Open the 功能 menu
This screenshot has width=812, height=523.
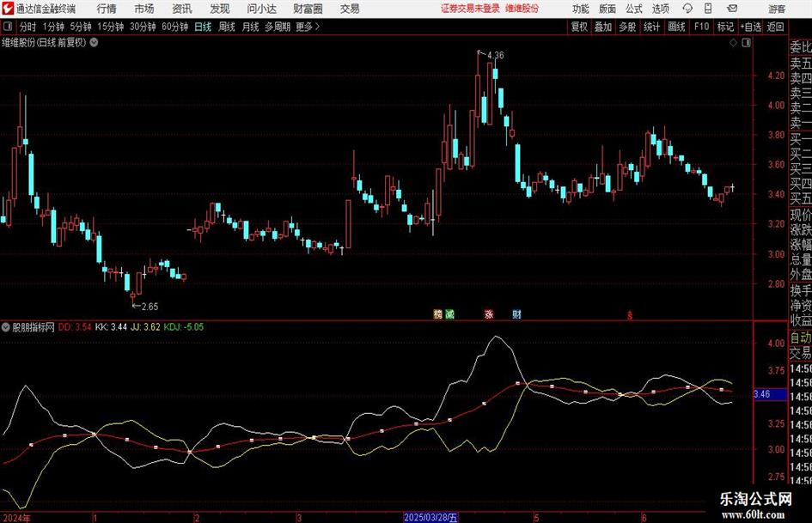581,9
